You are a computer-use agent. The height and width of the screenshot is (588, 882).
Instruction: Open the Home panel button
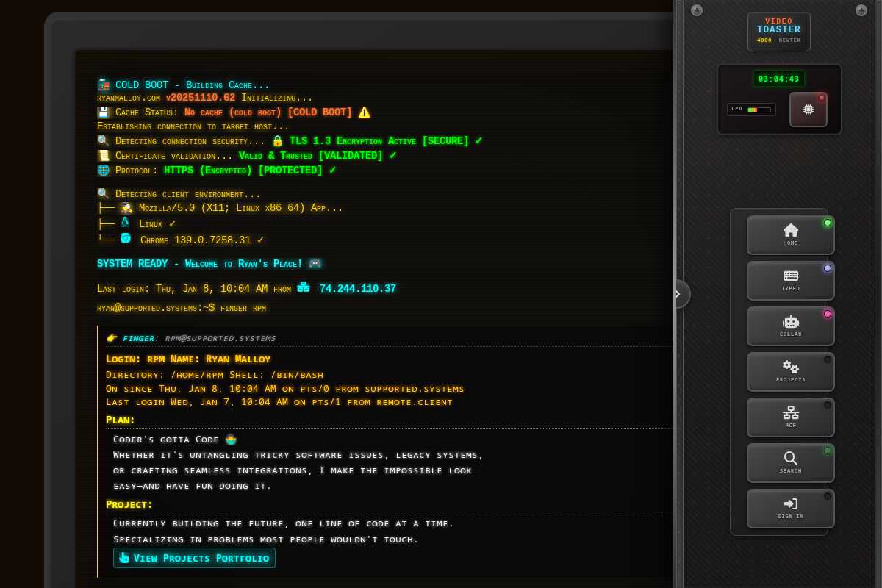tap(790, 234)
